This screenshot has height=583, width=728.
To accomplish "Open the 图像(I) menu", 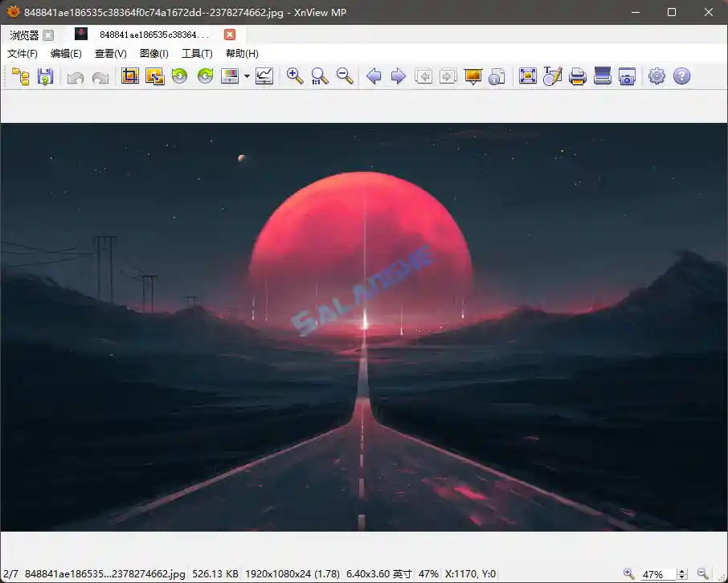I will tap(153, 53).
